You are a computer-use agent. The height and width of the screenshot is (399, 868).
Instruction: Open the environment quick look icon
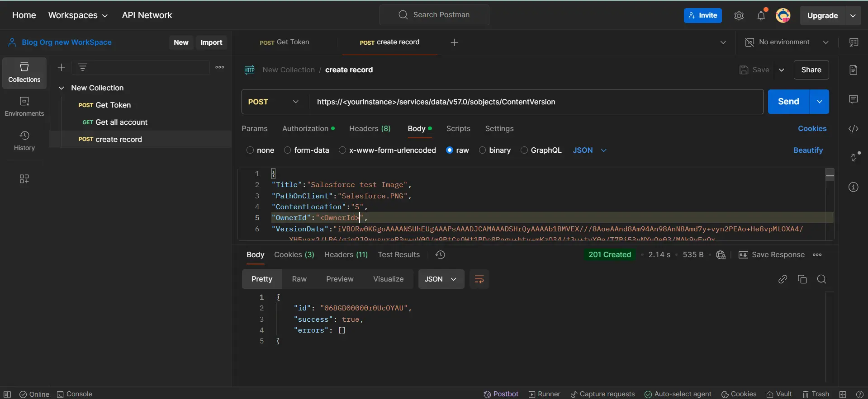coord(854,42)
